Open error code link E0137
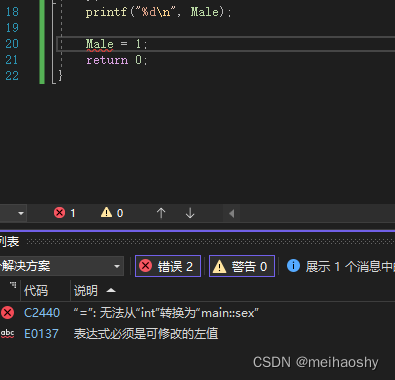The image size is (395, 380). point(41,333)
